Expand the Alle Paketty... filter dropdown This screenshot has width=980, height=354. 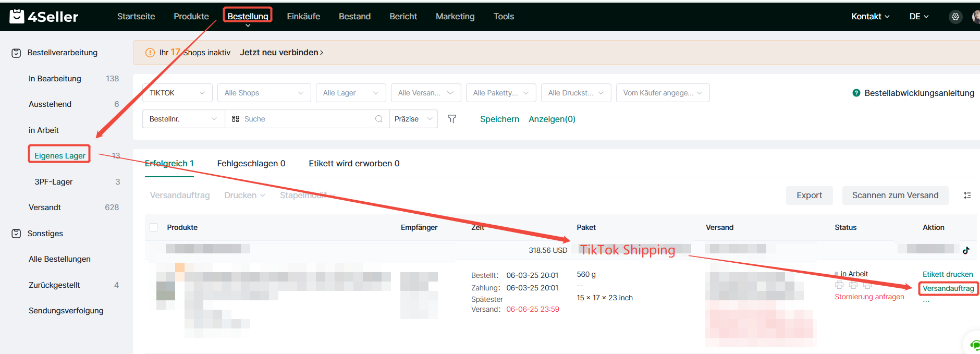[501, 93]
